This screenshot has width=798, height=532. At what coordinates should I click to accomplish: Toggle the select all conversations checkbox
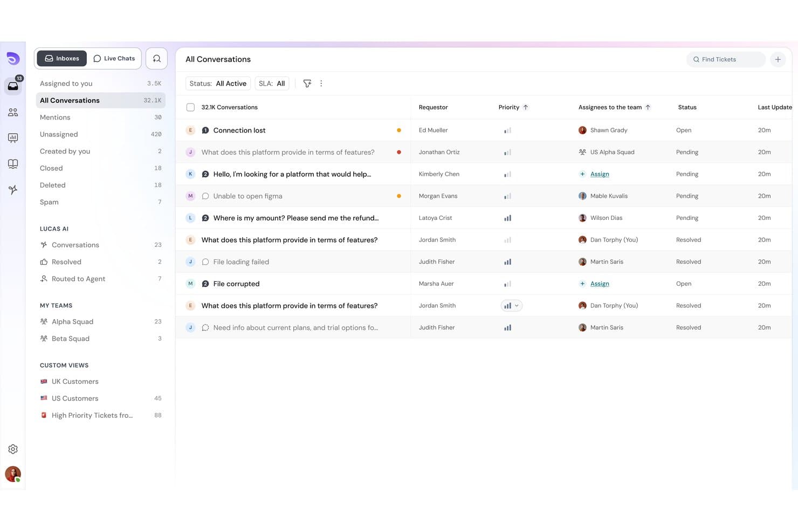click(190, 107)
